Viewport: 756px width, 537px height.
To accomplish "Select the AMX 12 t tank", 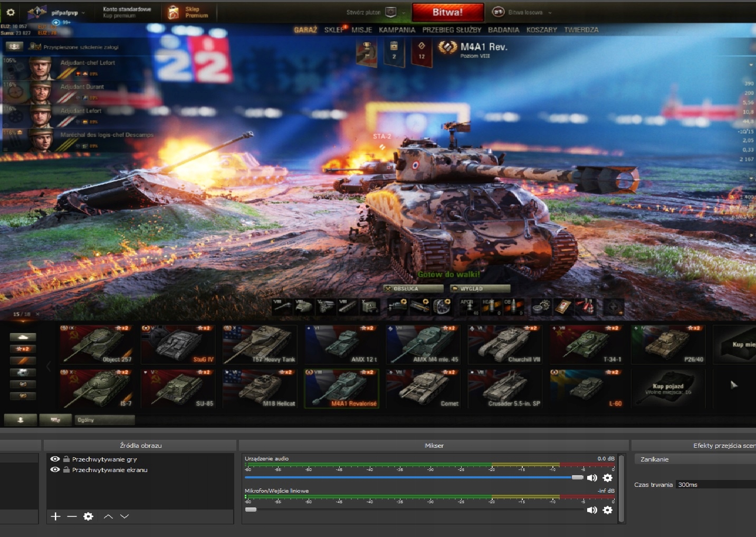I will pos(341,344).
